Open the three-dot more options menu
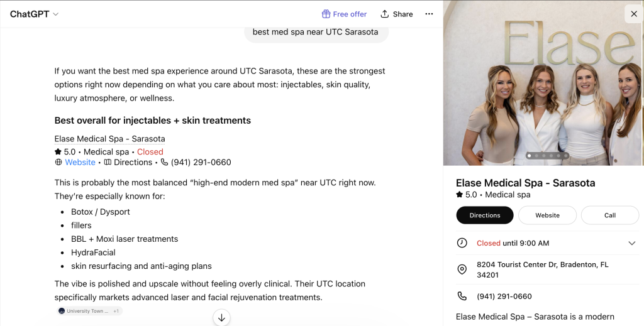 (429, 14)
